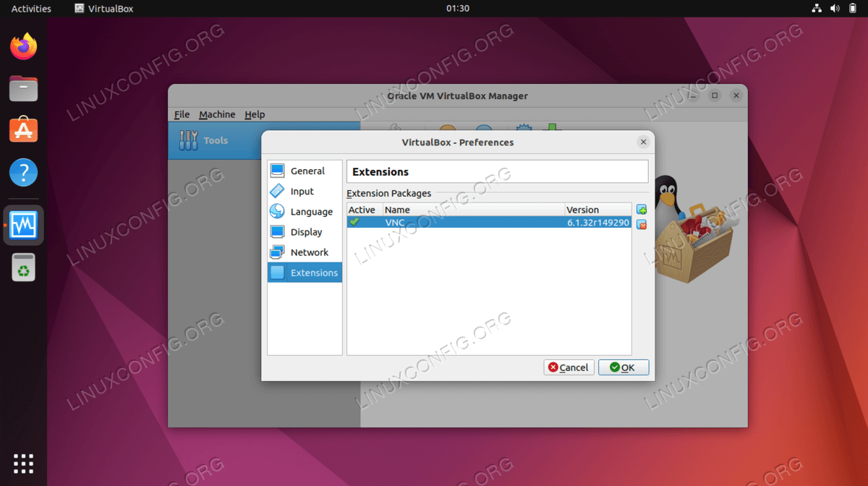Click Activities in the top bar

click(31, 9)
